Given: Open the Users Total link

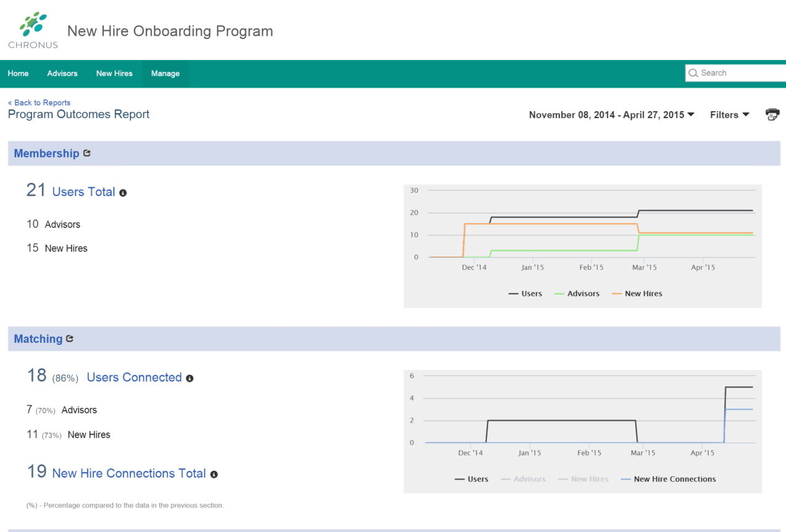Looking at the screenshot, I should (83, 192).
